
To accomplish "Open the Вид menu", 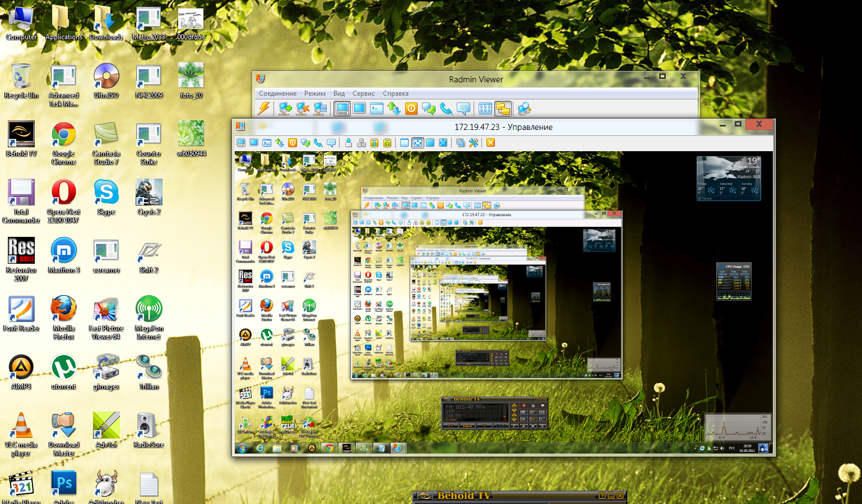I will pos(339,94).
